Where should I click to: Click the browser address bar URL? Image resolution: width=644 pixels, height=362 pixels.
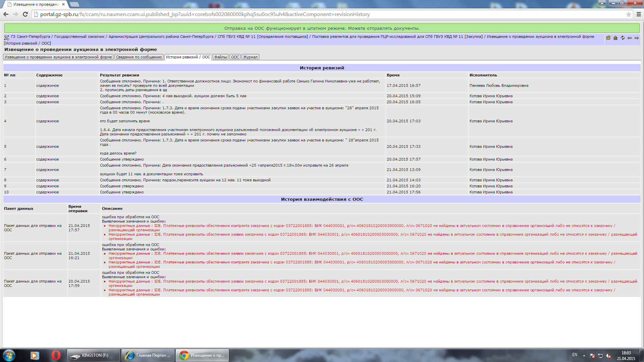coord(205,14)
